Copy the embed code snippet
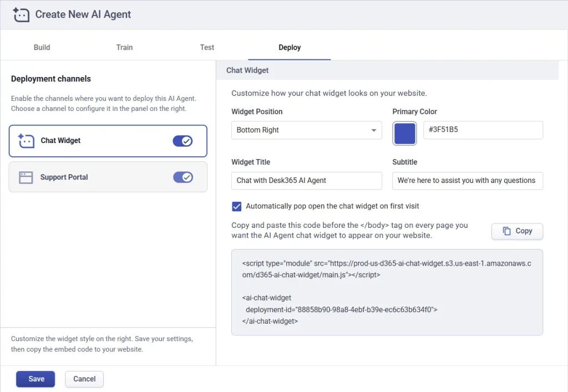This screenshot has width=568, height=392. click(517, 231)
